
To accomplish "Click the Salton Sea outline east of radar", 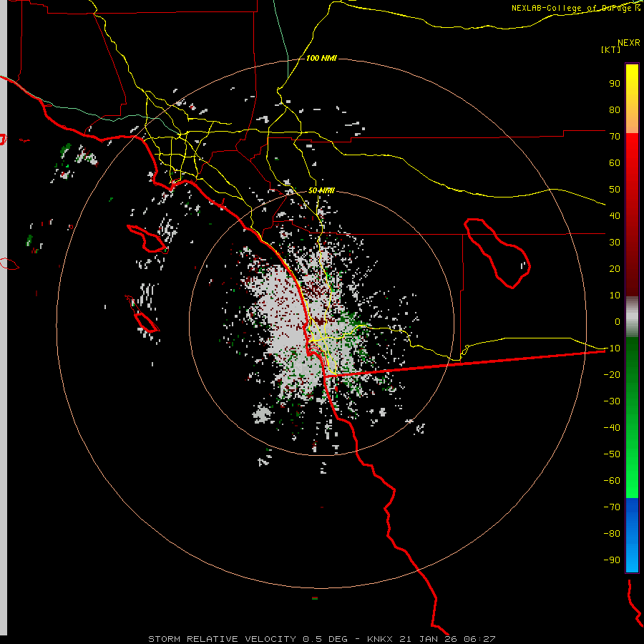I will click(497, 253).
